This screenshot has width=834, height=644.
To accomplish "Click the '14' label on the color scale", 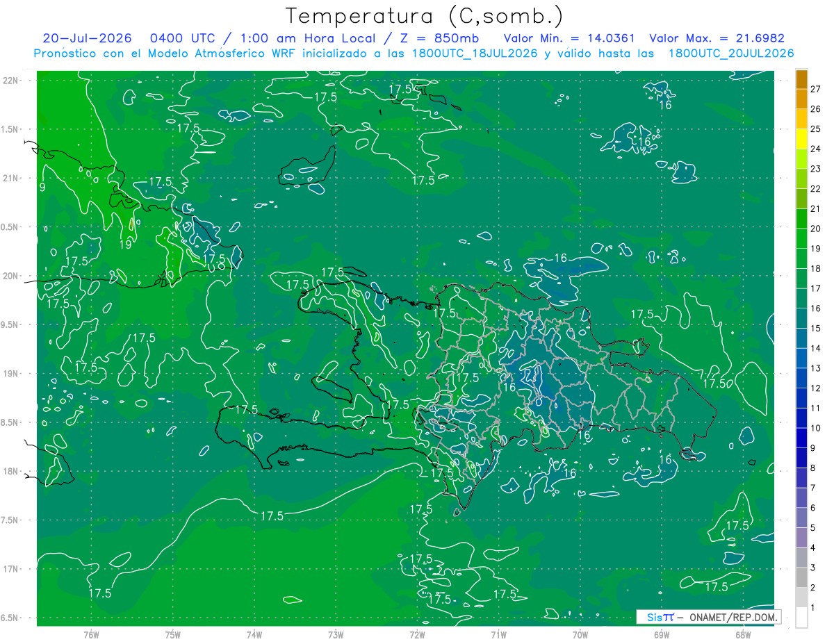I will pos(815,348).
